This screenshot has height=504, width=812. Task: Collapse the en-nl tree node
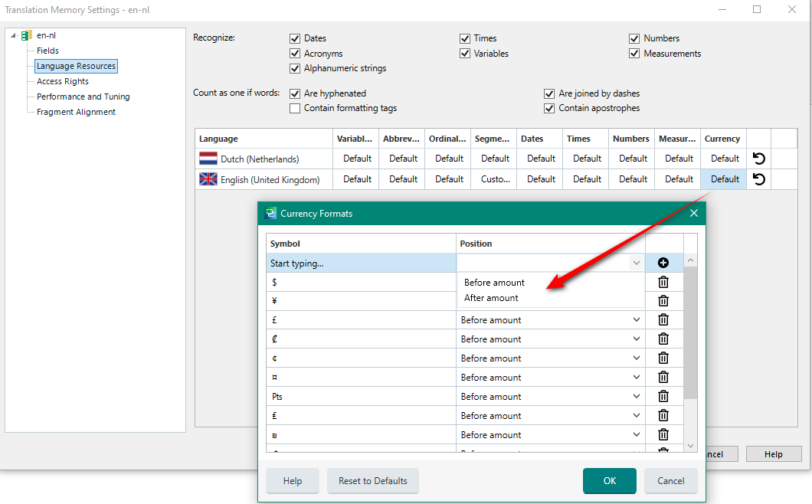point(11,34)
